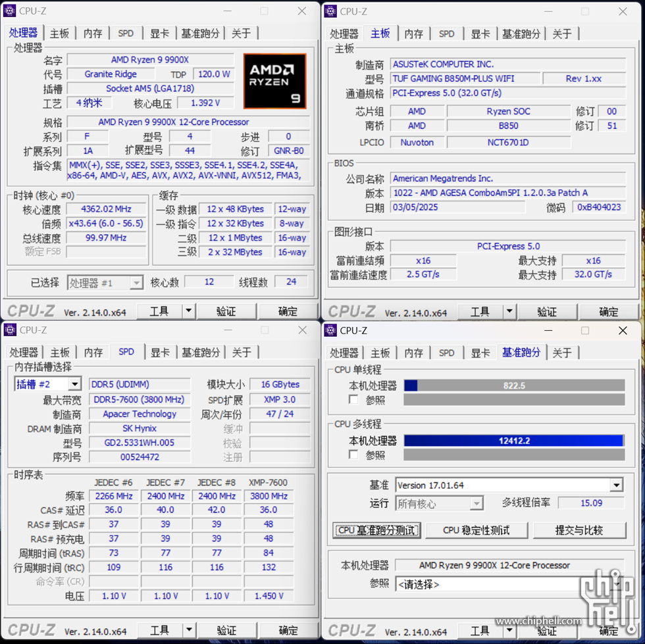Select the SPD extension value XMP 3.0
645x644 pixels.
pyautogui.click(x=280, y=399)
